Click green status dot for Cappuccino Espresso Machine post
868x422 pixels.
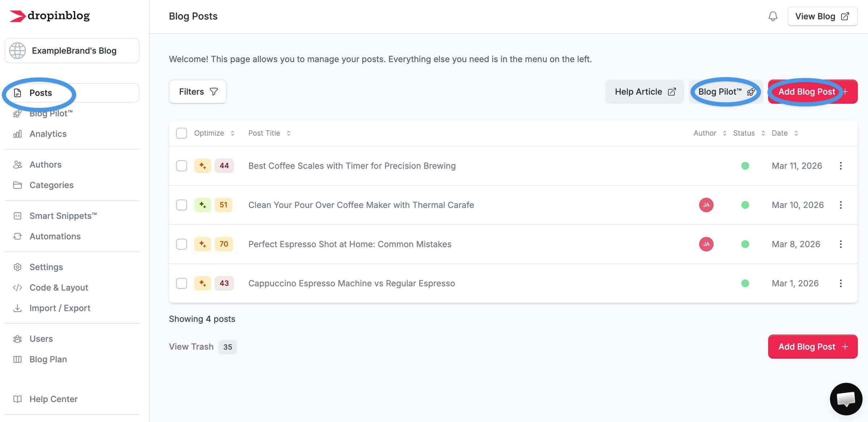[745, 283]
